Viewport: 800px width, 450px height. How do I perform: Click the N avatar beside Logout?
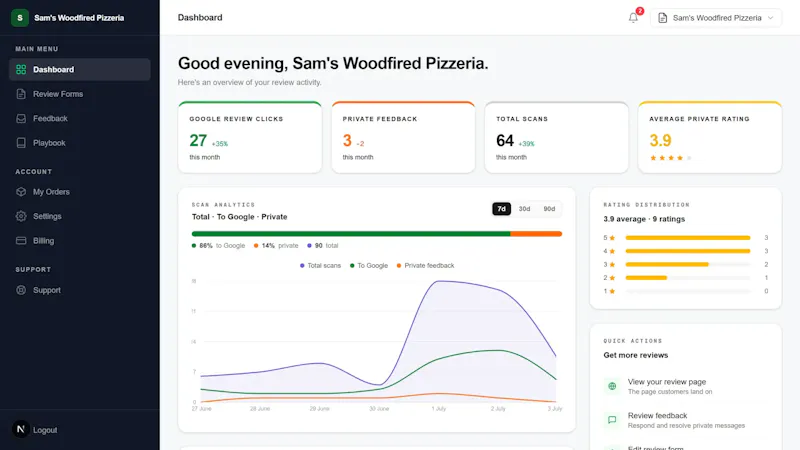20,430
